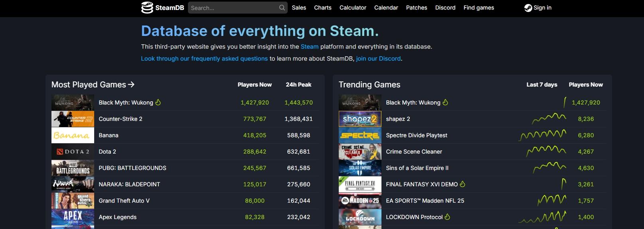644x229 pixels.
Task: Open the NARAKA: BLADEPOINT name link
Action: click(129, 184)
